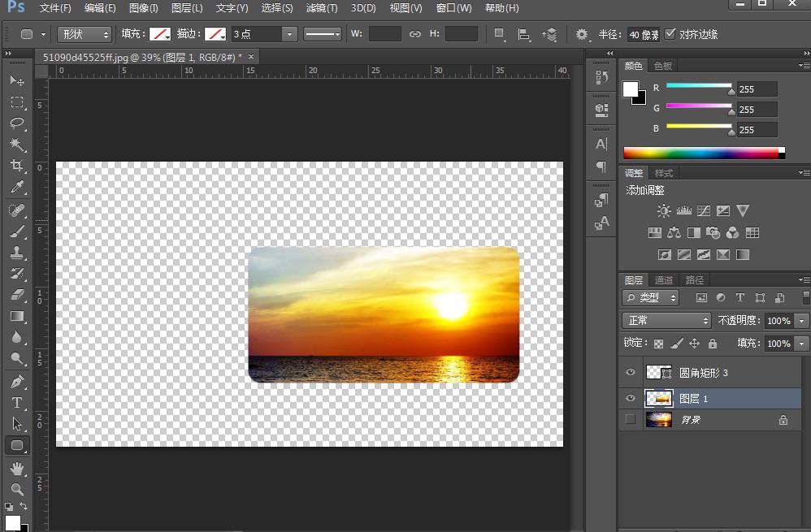Click the 半径 radius input field

[x=644, y=35]
